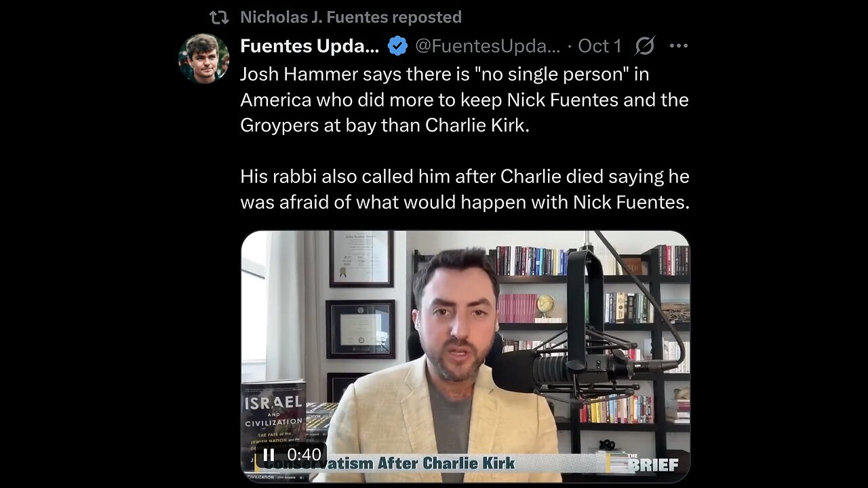Open the post's "Oct 1" timestamp
This screenshot has width=868, height=488.
(599, 46)
